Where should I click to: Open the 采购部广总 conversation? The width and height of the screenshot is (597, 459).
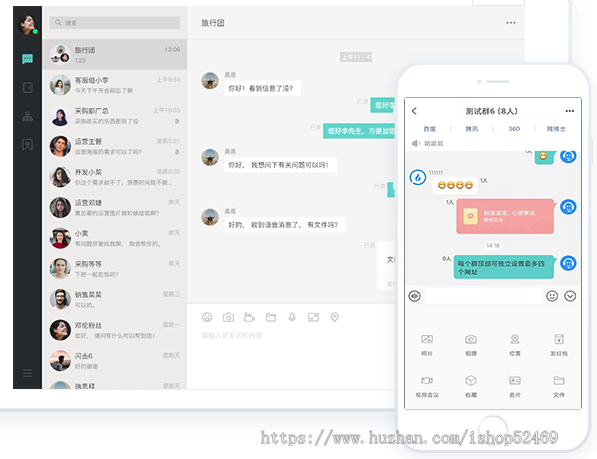tap(115, 116)
